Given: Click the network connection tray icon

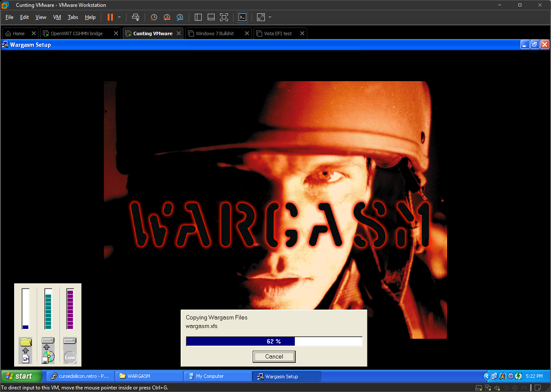Looking at the screenshot, I should tap(494, 376).
